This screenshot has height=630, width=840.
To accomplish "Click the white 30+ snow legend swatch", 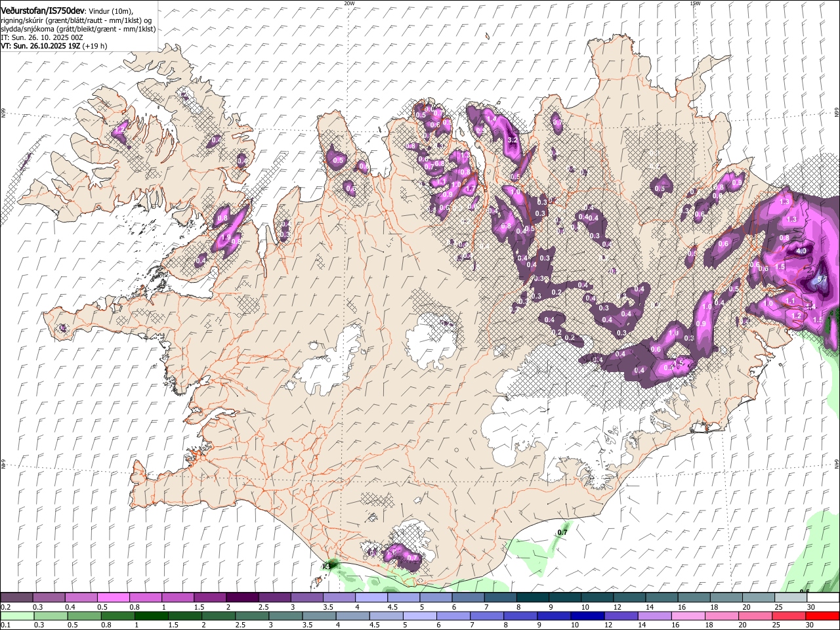I will click(824, 597).
